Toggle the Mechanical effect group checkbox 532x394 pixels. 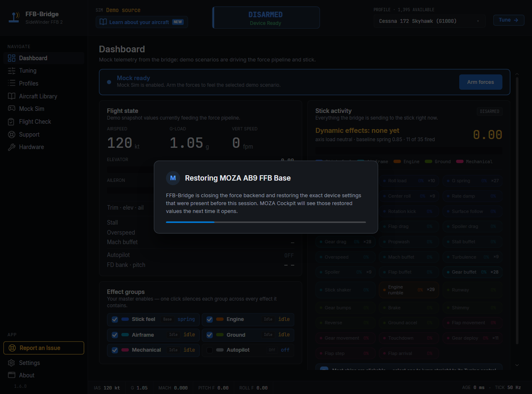115,350
